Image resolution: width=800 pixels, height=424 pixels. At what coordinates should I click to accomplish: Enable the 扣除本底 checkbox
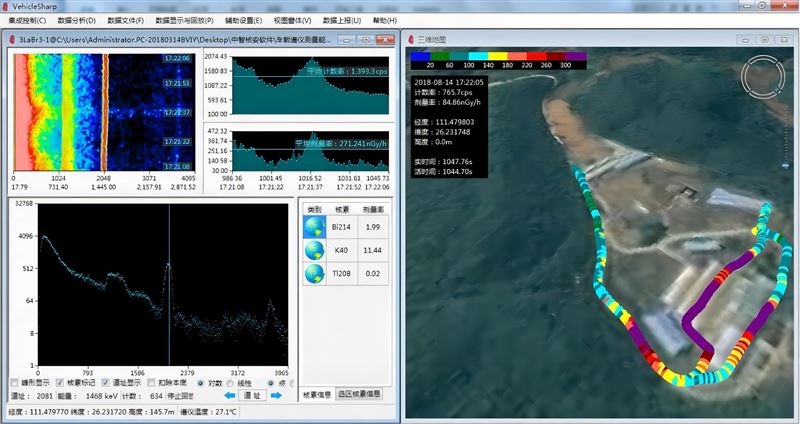(x=149, y=382)
